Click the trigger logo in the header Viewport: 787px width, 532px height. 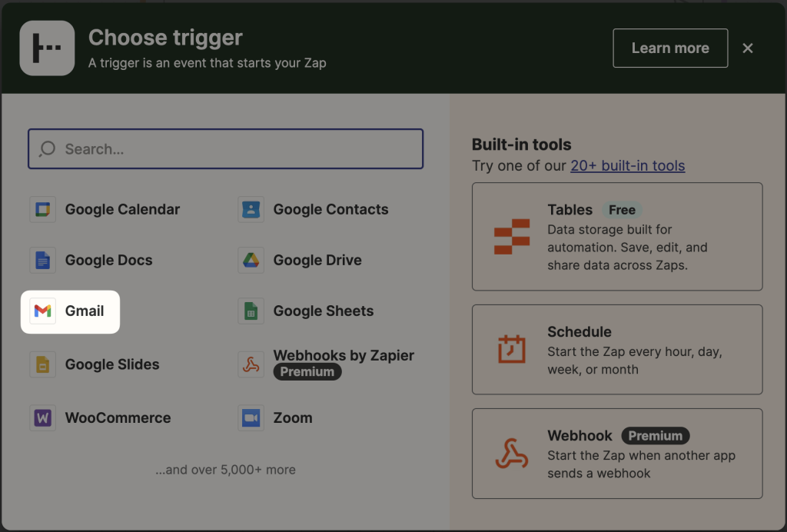tap(46, 47)
